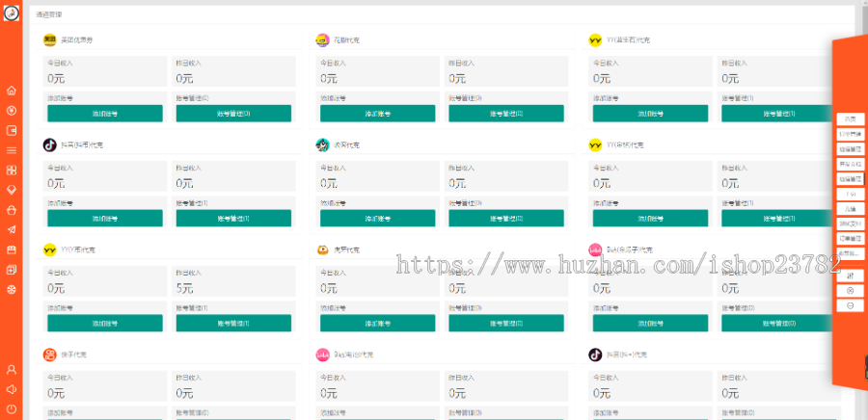Click 今日收入 0元 in 快手代充 card
The image size is (868, 420).
tap(105, 386)
